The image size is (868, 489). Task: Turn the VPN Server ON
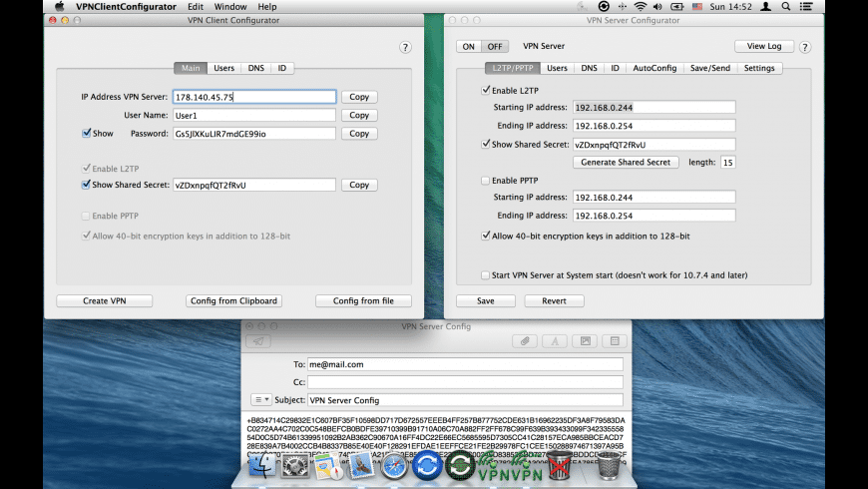pos(469,47)
